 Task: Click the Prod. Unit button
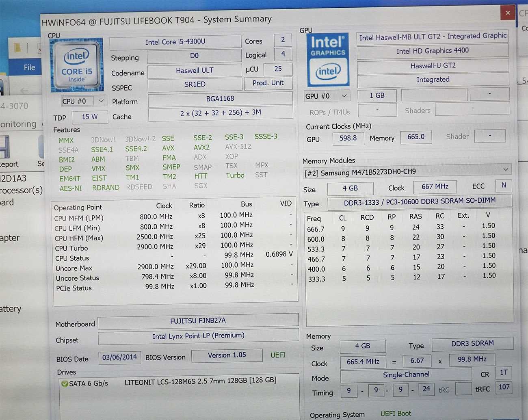[x=268, y=83]
